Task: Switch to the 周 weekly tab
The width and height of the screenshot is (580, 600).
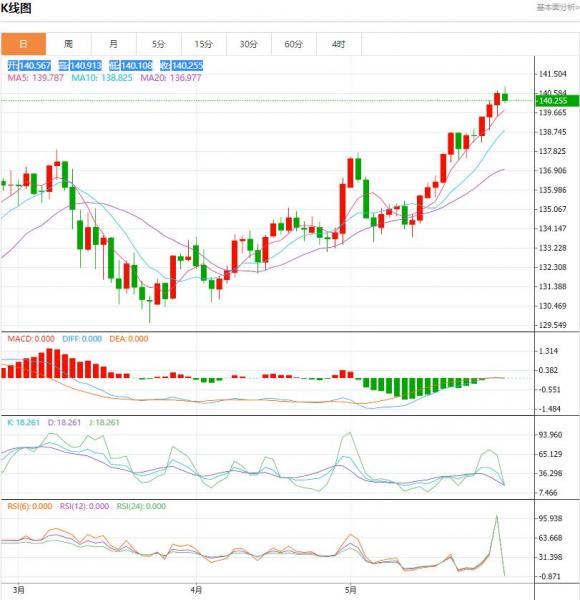Action: (x=68, y=44)
